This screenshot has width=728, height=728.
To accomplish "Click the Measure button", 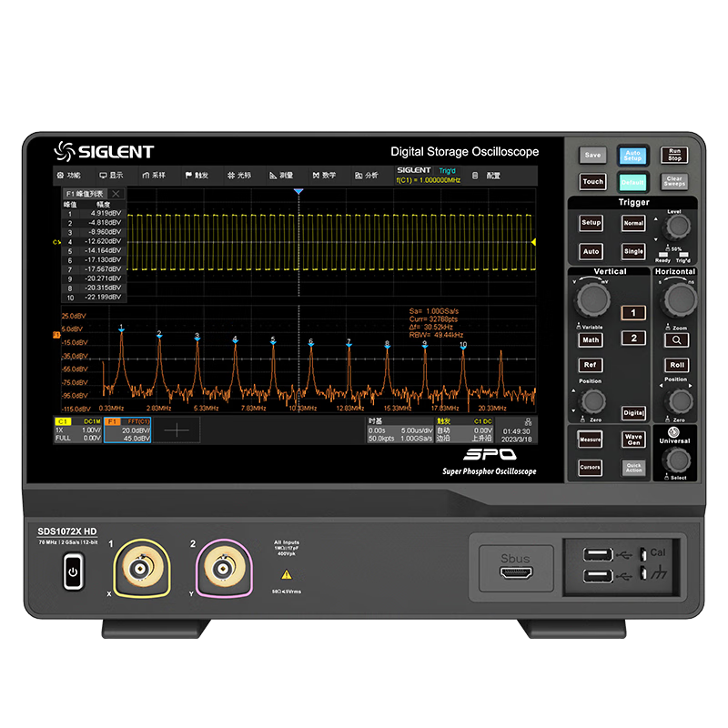I will coord(590,440).
